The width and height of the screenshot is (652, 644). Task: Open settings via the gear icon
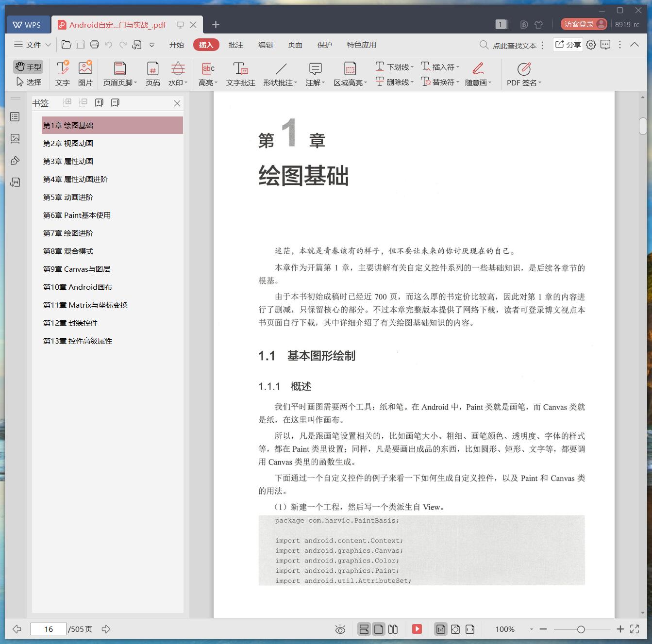[591, 45]
